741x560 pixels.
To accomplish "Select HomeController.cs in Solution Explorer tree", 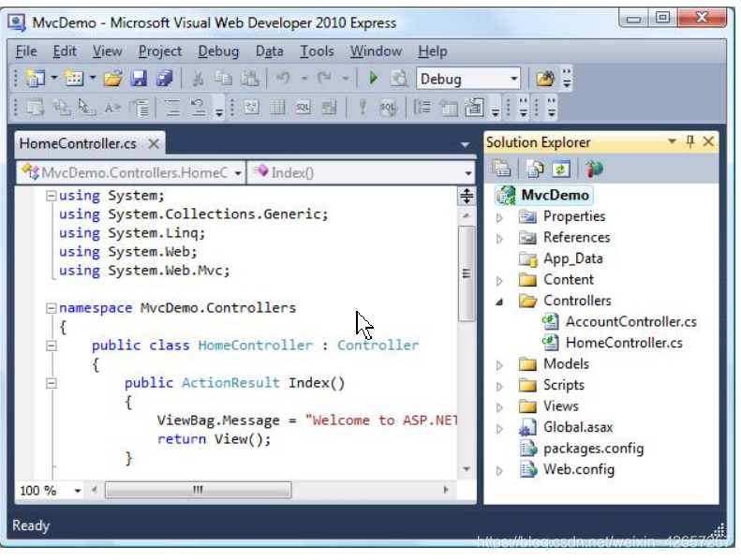I will [x=624, y=343].
